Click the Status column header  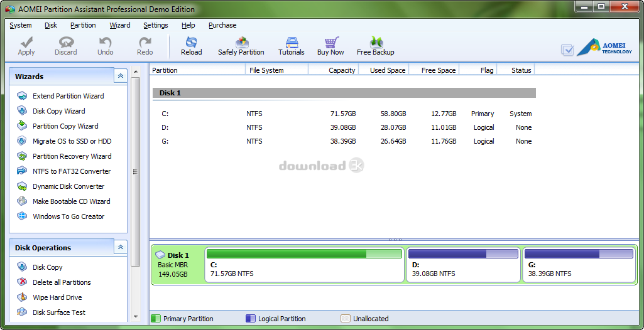point(516,70)
